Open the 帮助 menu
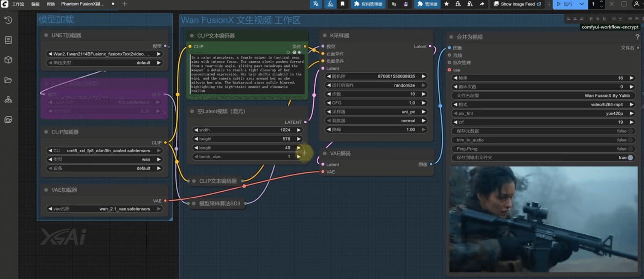644x279 pixels. 51,4
